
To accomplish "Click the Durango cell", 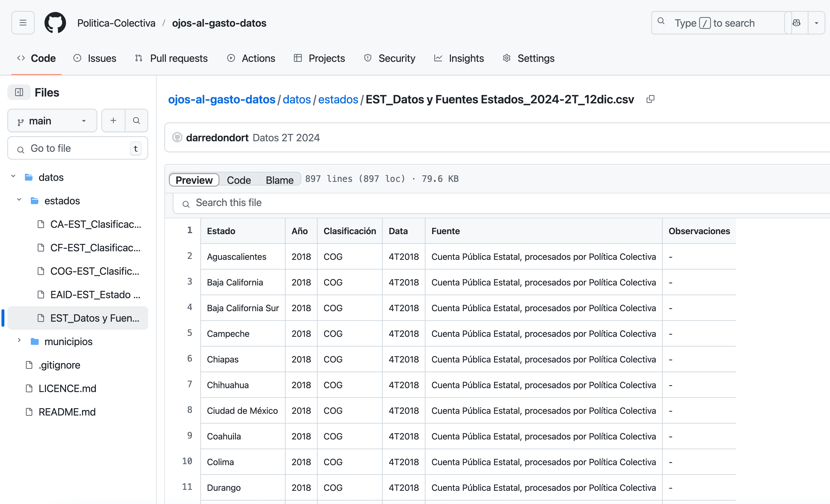I will tap(243, 488).
